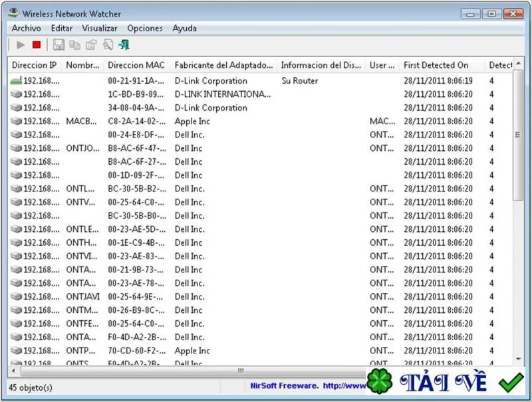This screenshot has height=402, width=532.
Task: Select Apple Inc in the MACB row
Action: [x=192, y=121]
